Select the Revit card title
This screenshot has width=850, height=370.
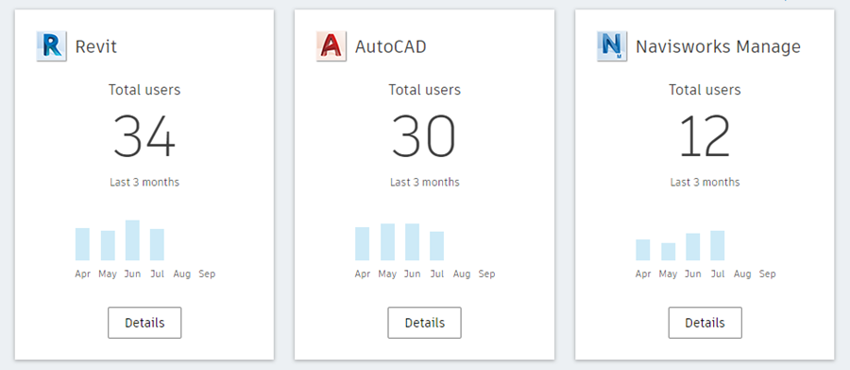[x=96, y=47]
